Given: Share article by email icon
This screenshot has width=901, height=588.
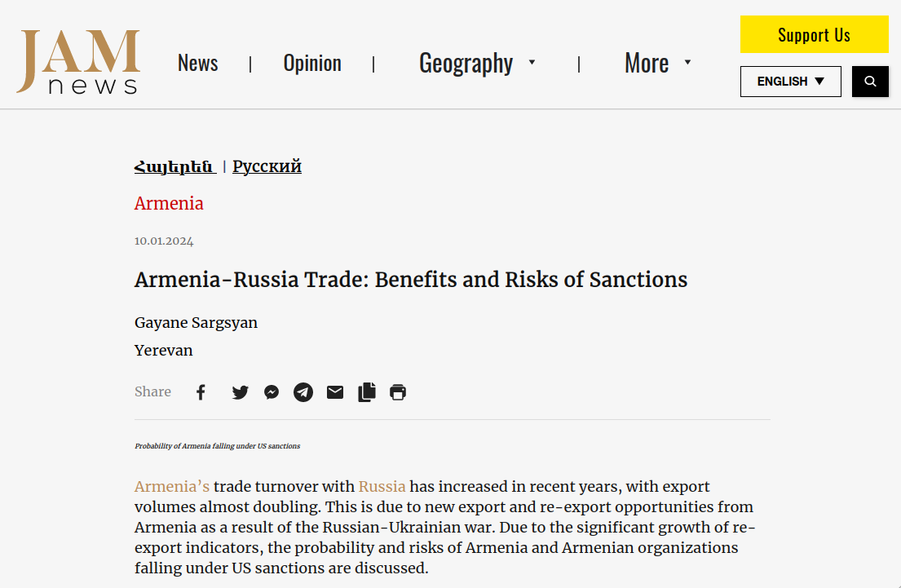Looking at the screenshot, I should coord(335,392).
